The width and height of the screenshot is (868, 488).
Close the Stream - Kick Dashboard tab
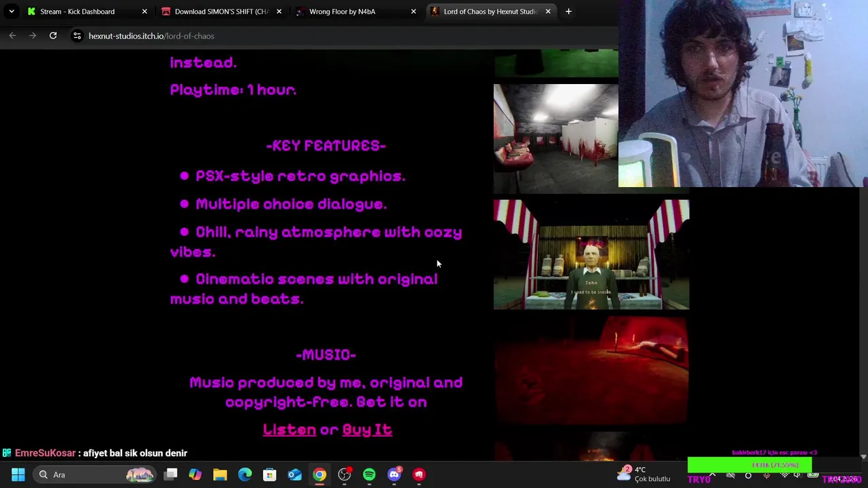[144, 12]
